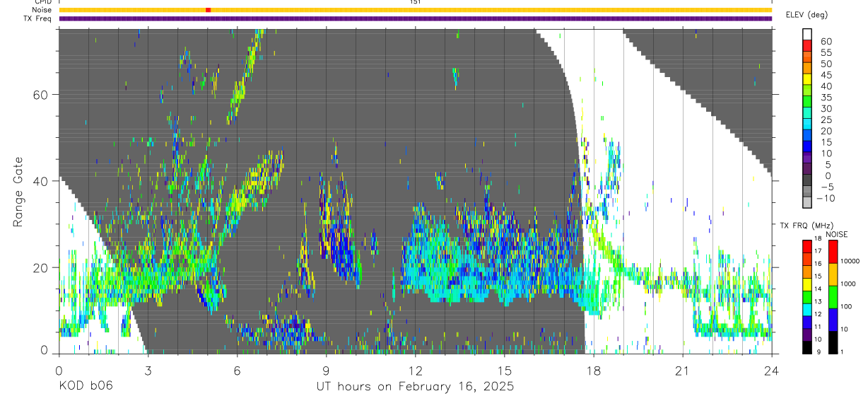The image size is (868, 401).
Task: Click the '11' tick on the TX FRQ scale
Action: pyautogui.click(x=818, y=327)
